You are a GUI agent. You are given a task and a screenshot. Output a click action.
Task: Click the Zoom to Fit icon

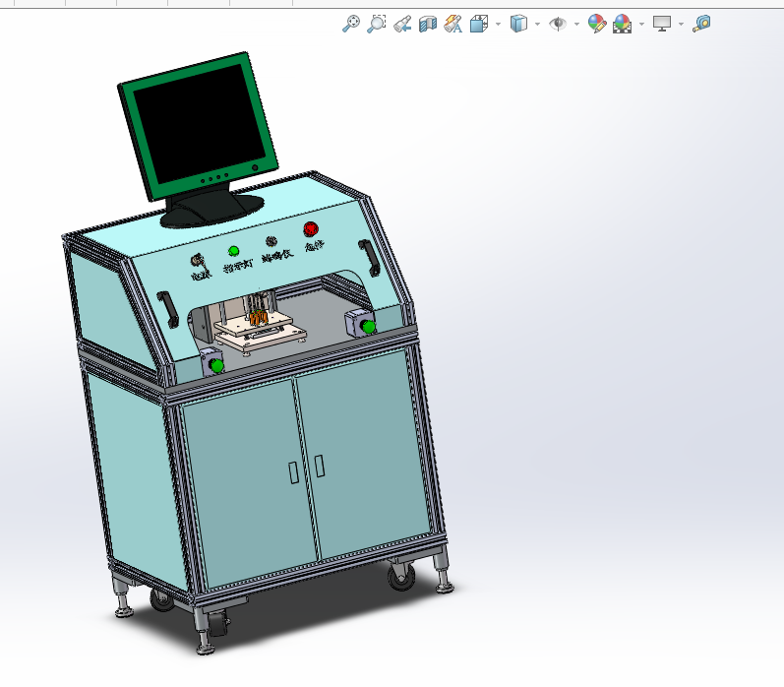point(351,24)
